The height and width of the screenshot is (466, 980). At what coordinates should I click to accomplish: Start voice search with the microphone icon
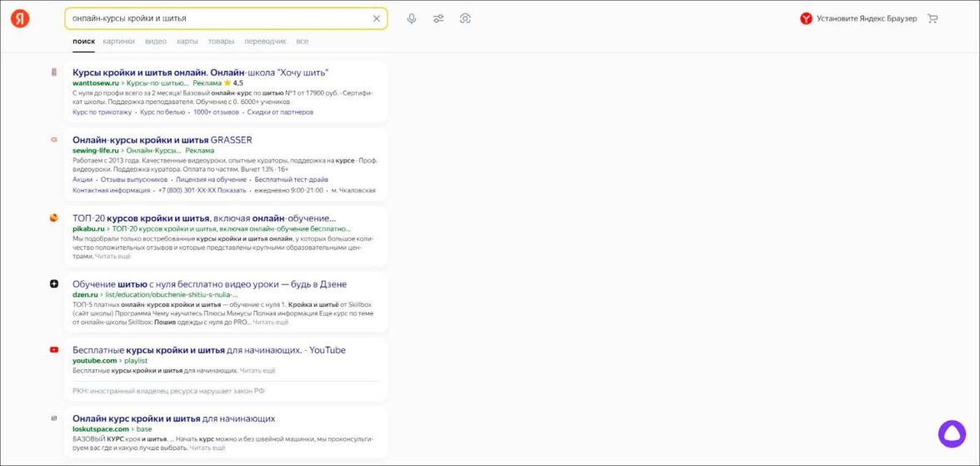[x=412, y=19]
